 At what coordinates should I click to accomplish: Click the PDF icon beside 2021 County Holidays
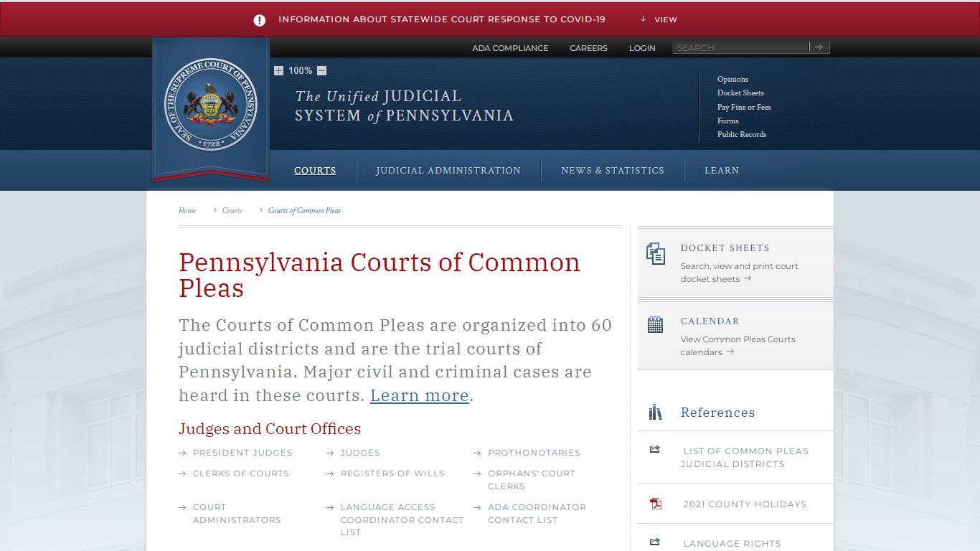tap(655, 504)
